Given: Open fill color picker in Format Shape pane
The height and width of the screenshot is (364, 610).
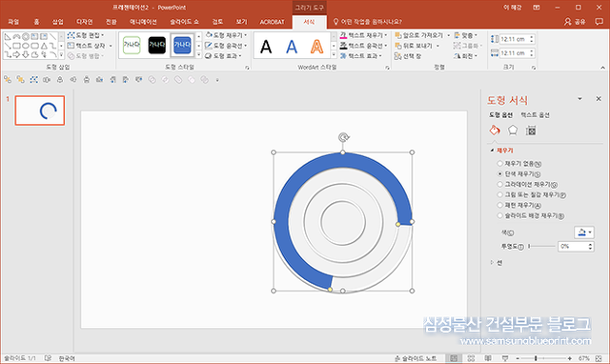Looking at the screenshot, I should click(x=584, y=232).
